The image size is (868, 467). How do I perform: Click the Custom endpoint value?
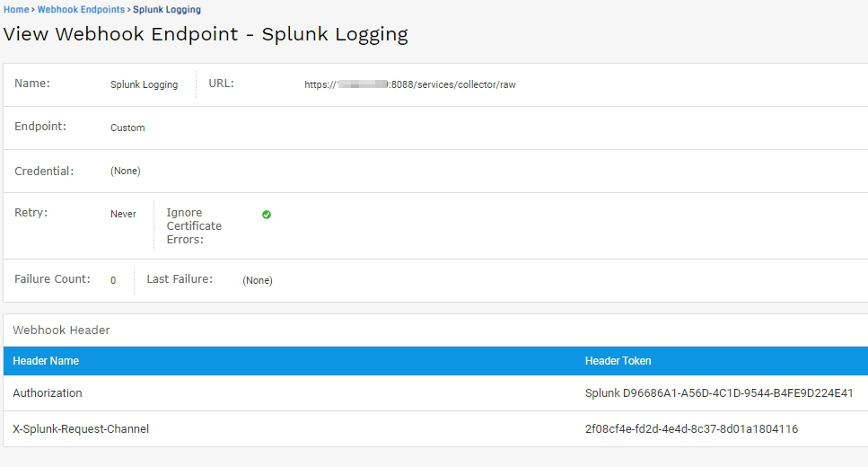127,128
